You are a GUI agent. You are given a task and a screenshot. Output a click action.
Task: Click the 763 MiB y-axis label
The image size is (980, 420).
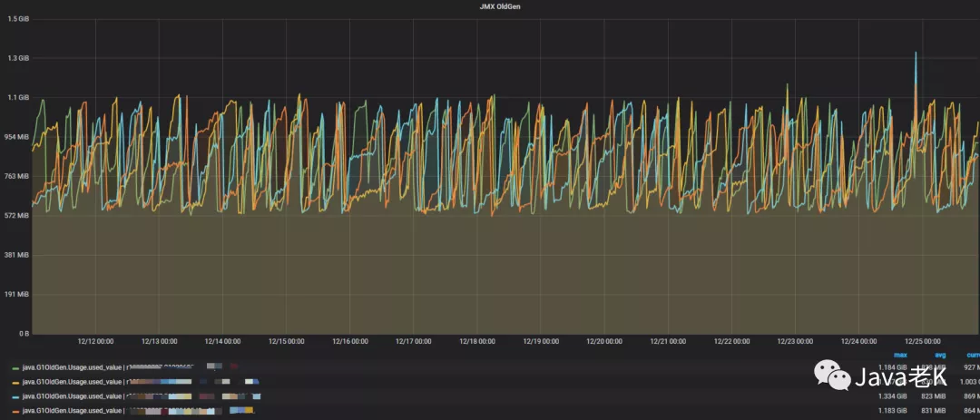[17, 176]
